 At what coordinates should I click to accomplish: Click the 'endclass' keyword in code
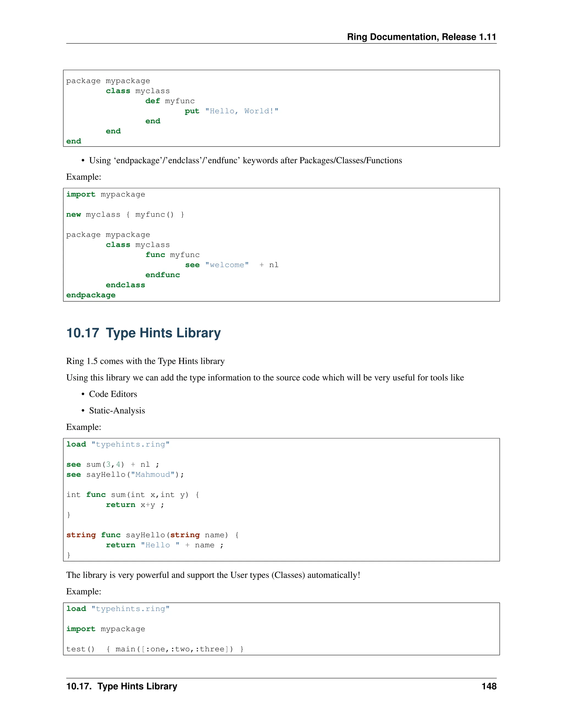pyautogui.click(x=125, y=285)
